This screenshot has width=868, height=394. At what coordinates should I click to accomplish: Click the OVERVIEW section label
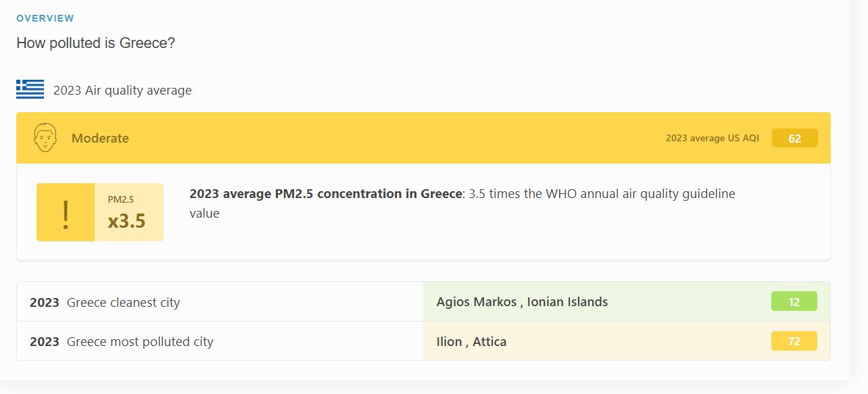click(45, 18)
